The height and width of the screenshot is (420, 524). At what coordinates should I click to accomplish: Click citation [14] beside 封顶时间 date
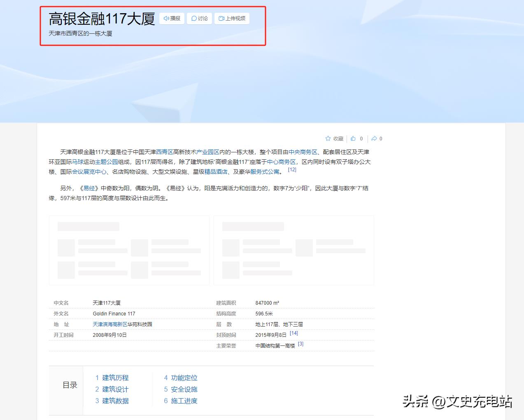tap(293, 333)
